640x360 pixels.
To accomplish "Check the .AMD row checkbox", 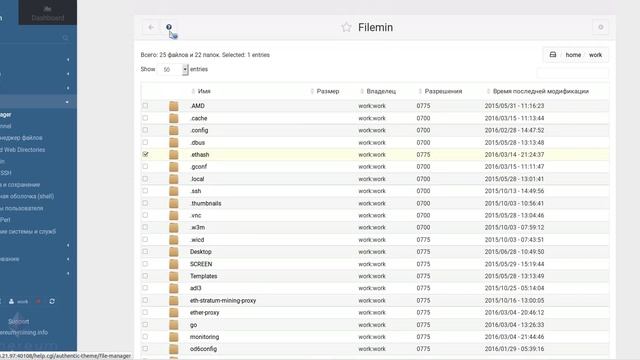I will [145, 106].
